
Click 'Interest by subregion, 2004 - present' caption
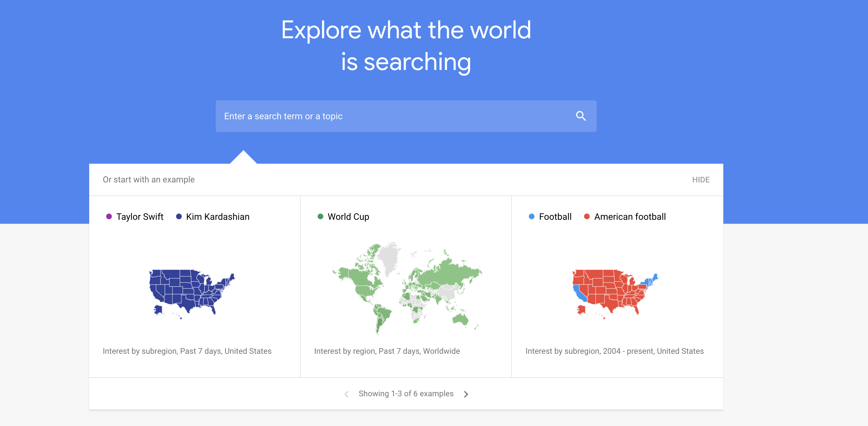click(x=614, y=351)
